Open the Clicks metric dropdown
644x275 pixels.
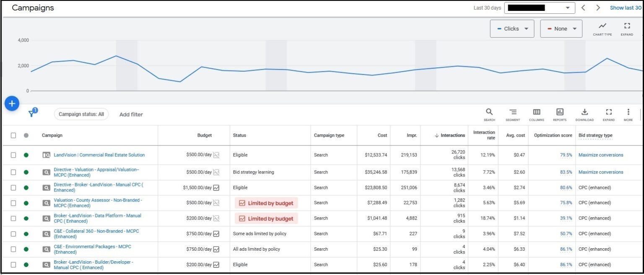point(512,29)
